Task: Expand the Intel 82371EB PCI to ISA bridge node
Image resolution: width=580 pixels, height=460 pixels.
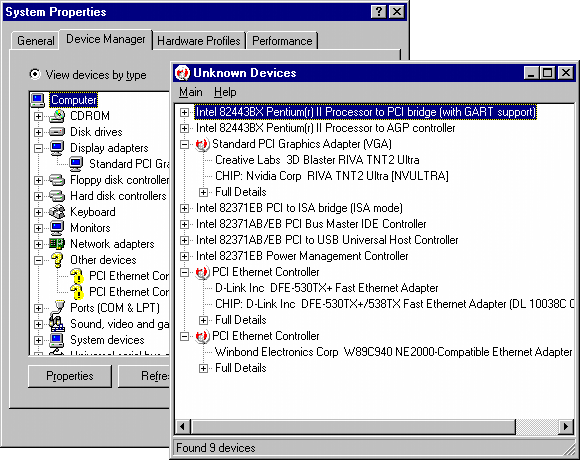Action: click(184, 209)
